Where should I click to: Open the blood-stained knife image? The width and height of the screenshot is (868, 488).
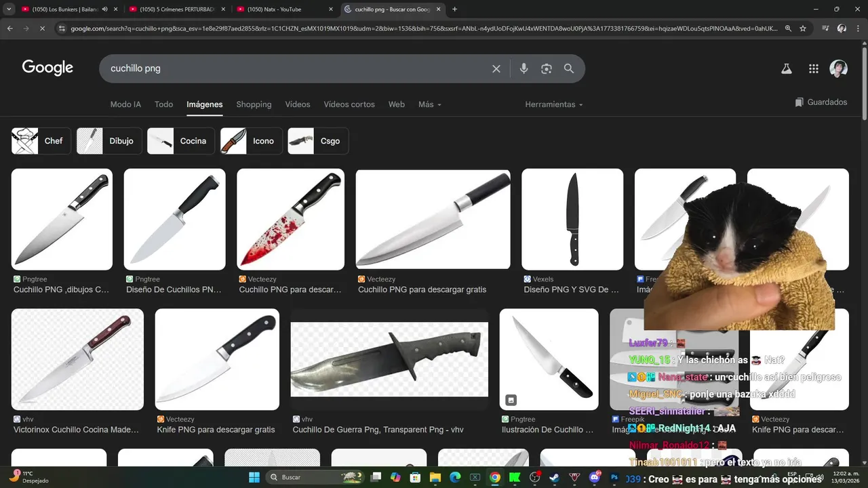pyautogui.click(x=290, y=220)
